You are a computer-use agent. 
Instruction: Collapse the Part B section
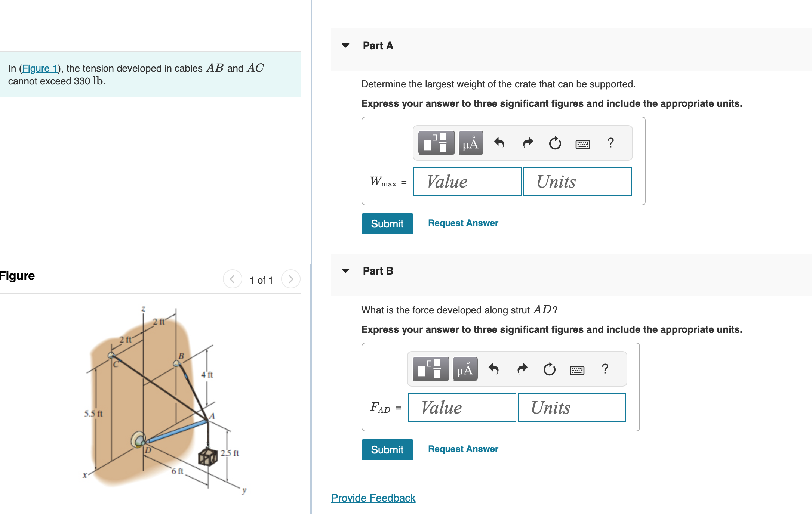(x=346, y=271)
